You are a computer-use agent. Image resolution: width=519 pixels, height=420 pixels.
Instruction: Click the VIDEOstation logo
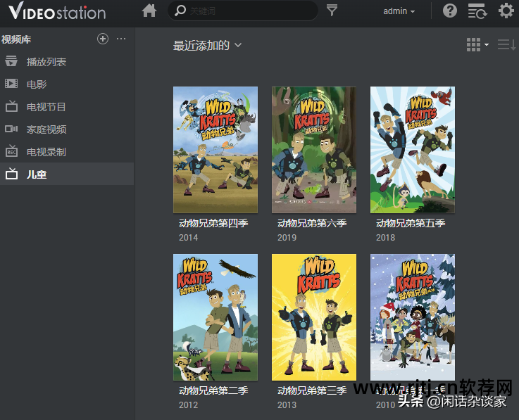point(57,11)
